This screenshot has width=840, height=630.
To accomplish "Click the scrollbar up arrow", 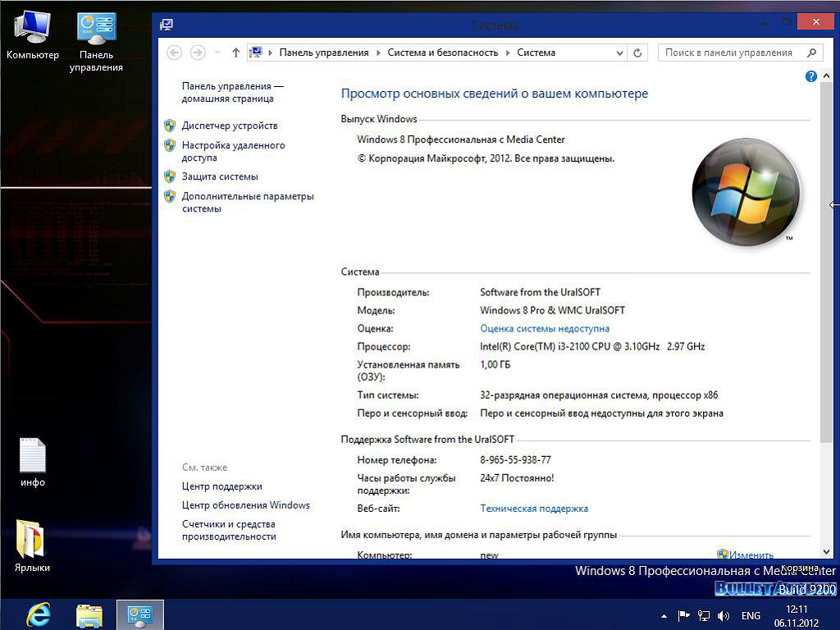I will tap(826, 76).
